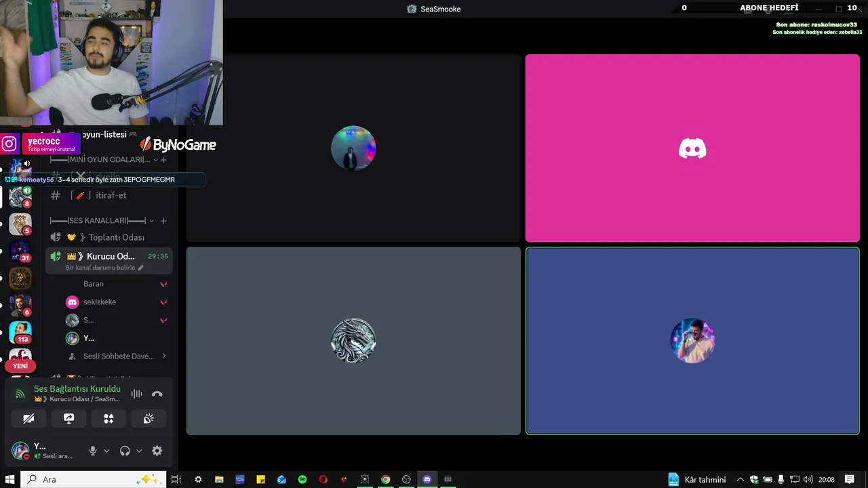Open server icon with 8 badge
868x488 pixels.
(x=20, y=197)
